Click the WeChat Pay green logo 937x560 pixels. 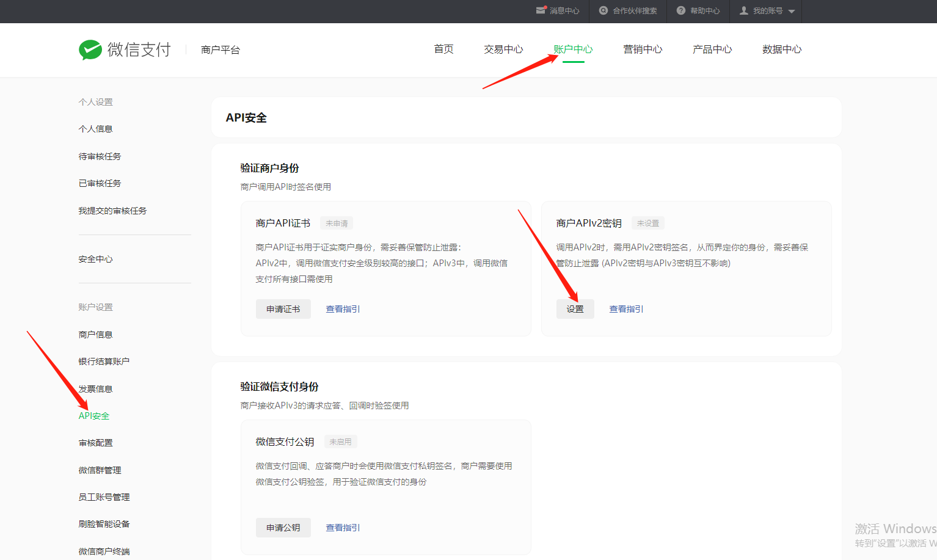click(x=90, y=49)
